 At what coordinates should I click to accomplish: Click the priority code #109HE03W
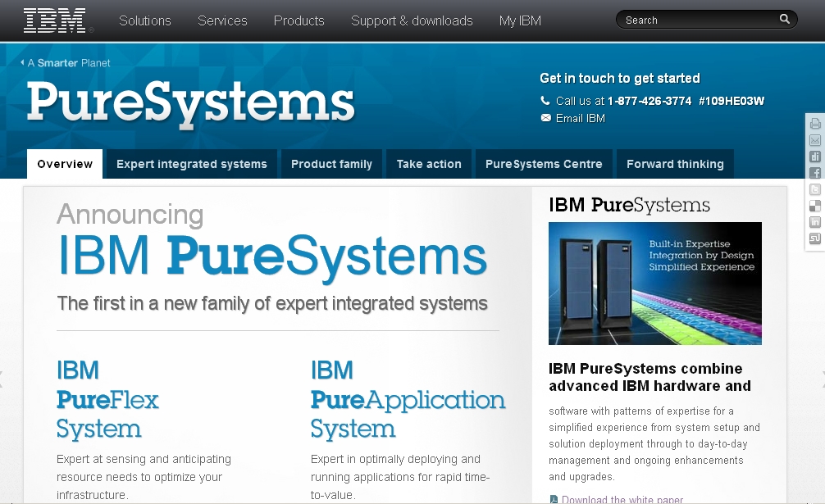click(732, 101)
